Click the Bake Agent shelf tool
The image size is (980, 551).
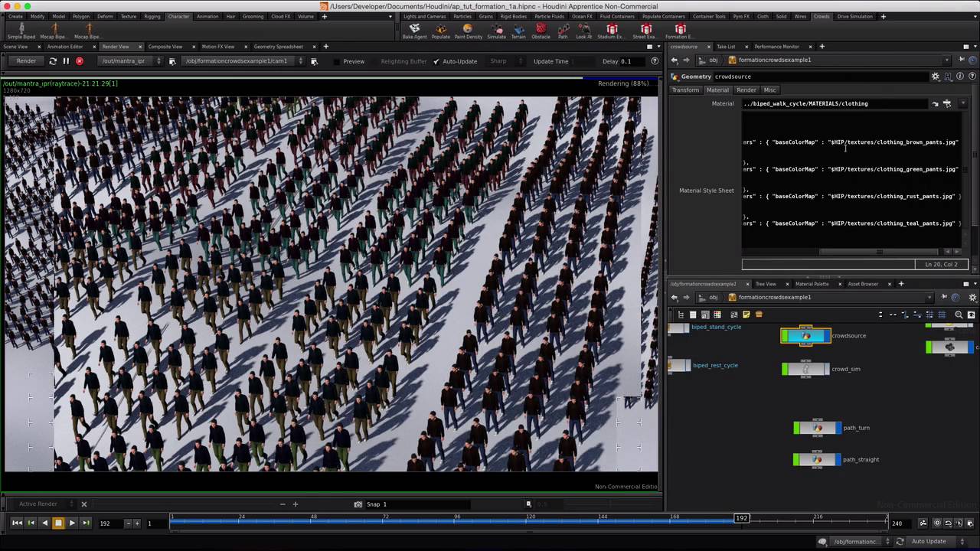click(x=414, y=31)
